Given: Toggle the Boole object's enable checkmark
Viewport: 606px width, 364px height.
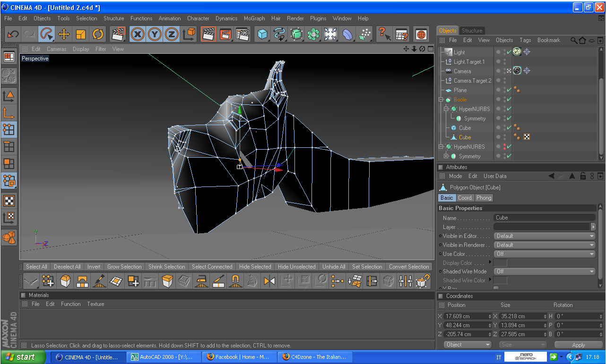Looking at the screenshot, I should click(x=509, y=100).
